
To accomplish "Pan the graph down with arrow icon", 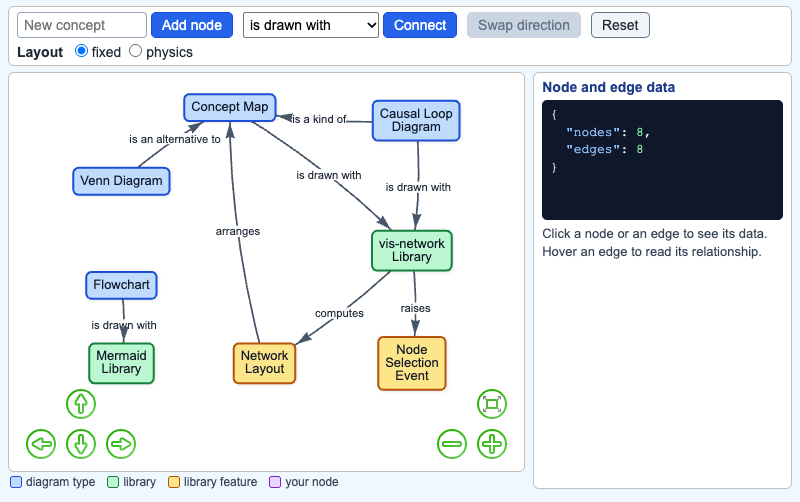I will click(81, 444).
